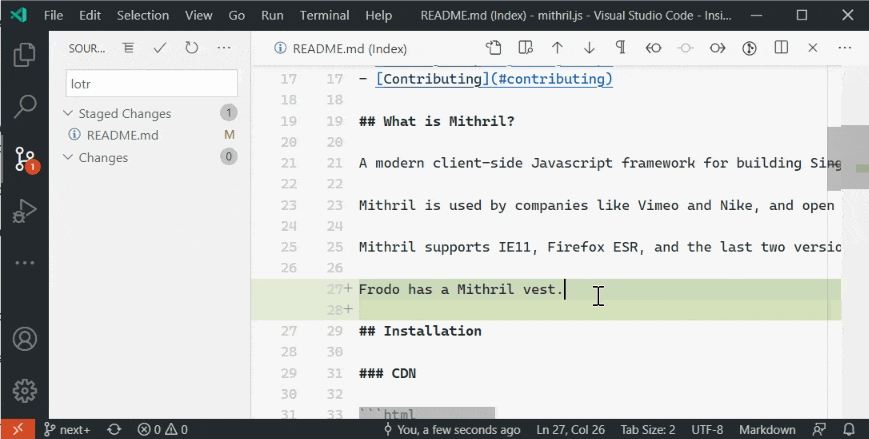The image size is (869, 439).
Task: Collapse the Changes group
Action: pyautogui.click(x=69, y=157)
